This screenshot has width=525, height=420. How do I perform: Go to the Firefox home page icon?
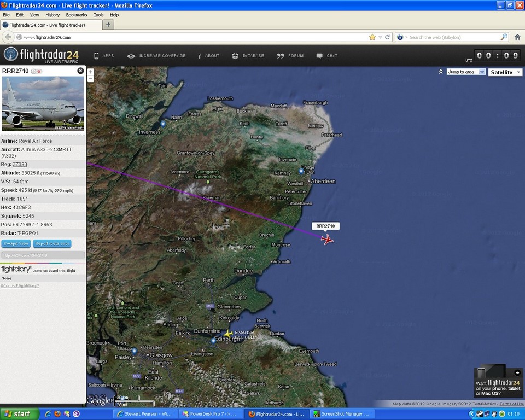click(517, 37)
